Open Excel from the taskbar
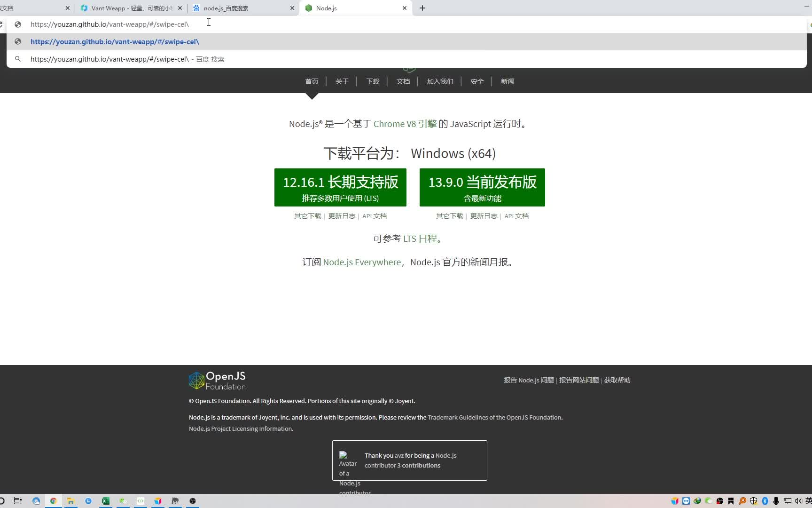 (x=105, y=501)
